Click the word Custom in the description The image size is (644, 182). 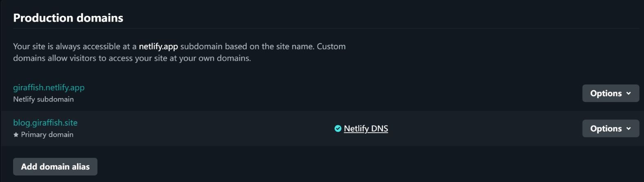coord(331,47)
